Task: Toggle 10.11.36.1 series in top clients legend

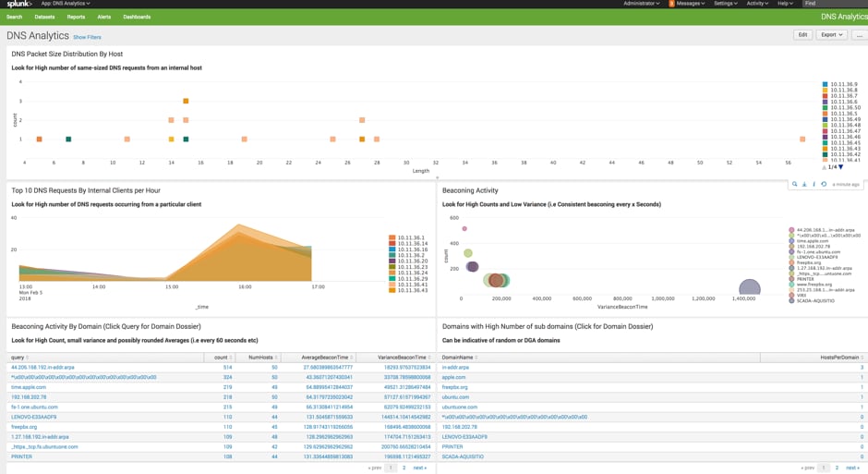Action: click(x=407, y=237)
